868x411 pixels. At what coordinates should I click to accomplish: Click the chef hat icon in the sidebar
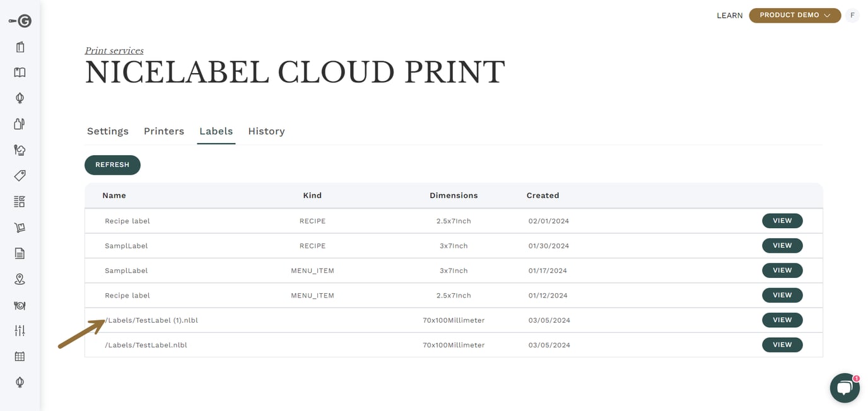click(19, 149)
